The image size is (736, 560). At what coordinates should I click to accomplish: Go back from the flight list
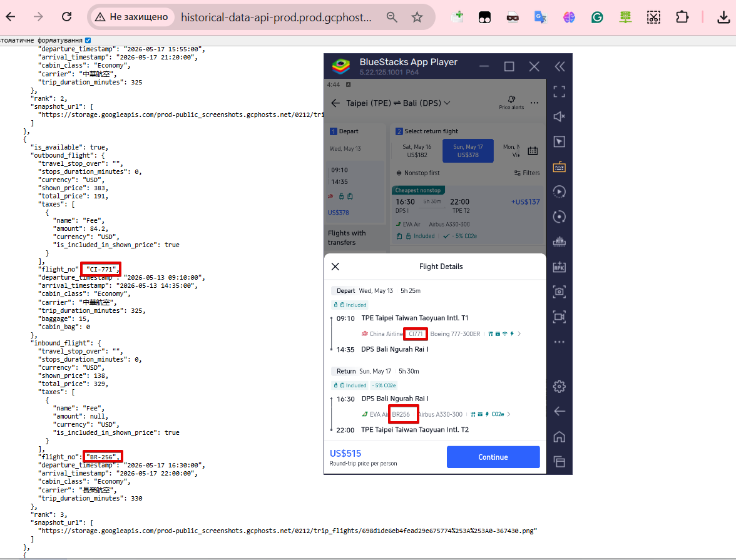(x=335, y=103)
